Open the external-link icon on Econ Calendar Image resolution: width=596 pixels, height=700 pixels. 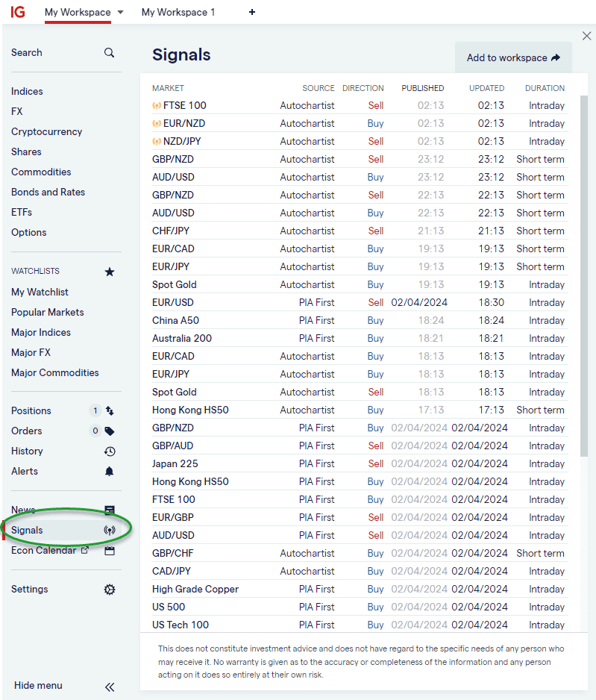[x=85, y=550]
